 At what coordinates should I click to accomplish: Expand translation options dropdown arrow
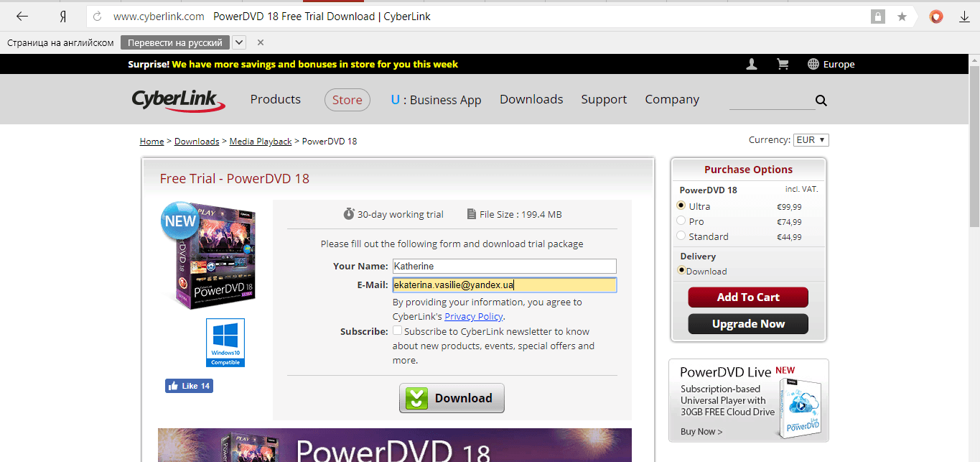[x=239, y=42]
